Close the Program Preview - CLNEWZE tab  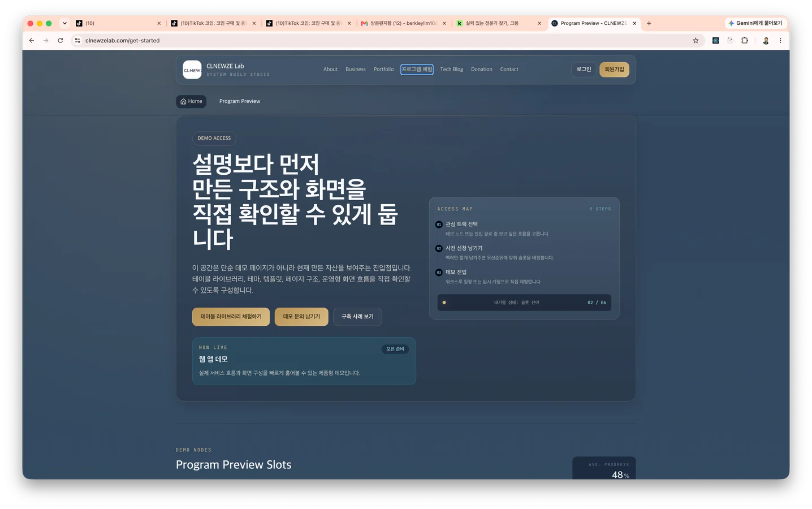pyautogui.click(x=634, y=23)
